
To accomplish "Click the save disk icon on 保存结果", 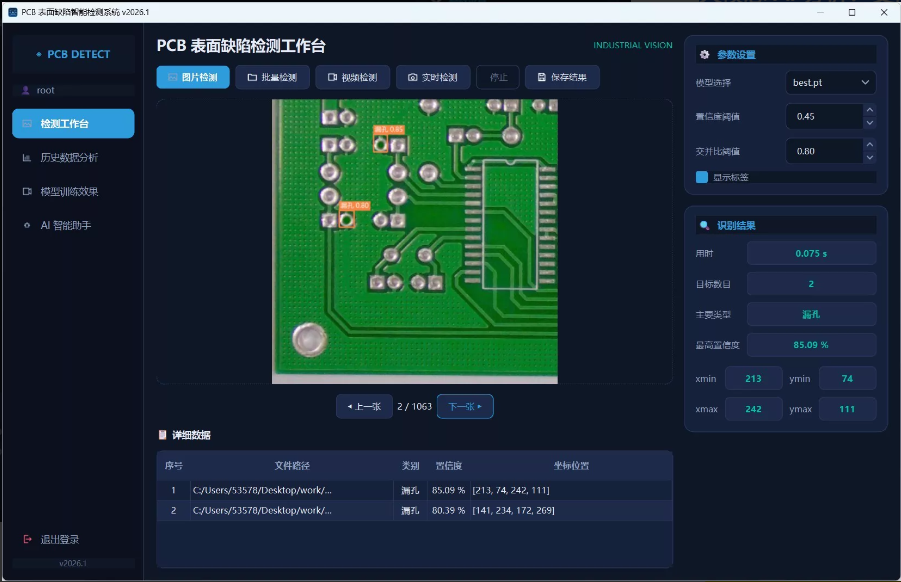I will (x=541, y=77).
